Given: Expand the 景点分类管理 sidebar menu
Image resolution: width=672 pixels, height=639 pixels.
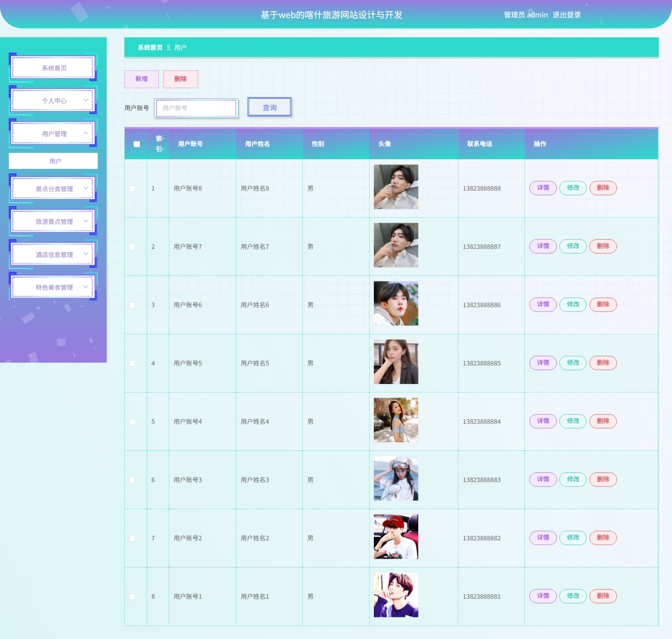Looking at the screenshot, I should coord(53,189).
